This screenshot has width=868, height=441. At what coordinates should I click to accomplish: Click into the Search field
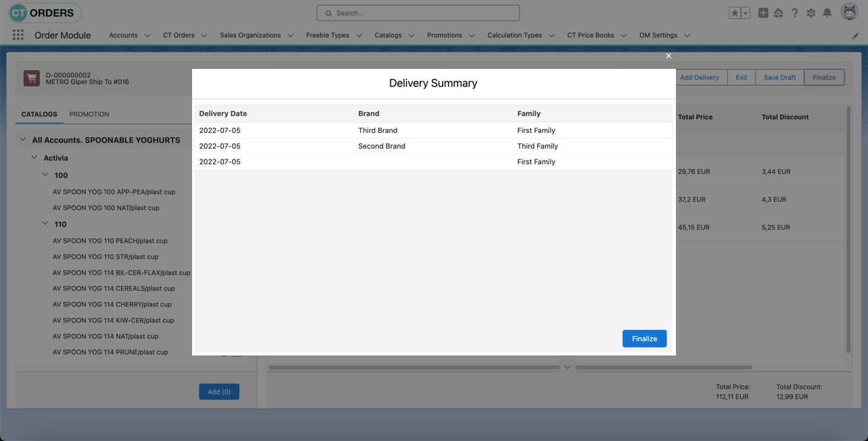[417, 12]
